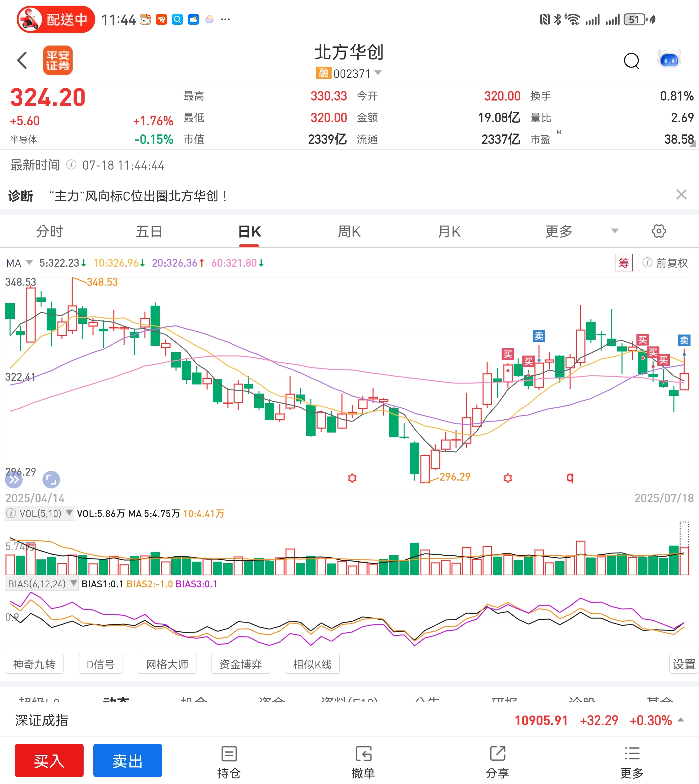The image size is (699, 784).
Task: Toggle the 相似K线 indicator
Action: pyautogui.click(x=312, y=664)
